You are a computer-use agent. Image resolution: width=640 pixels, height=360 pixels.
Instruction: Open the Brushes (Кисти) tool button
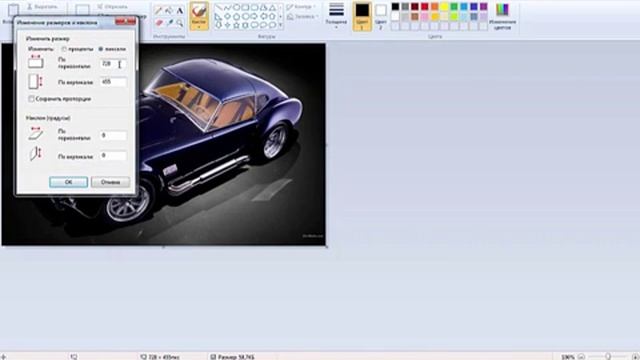[199, 16]
